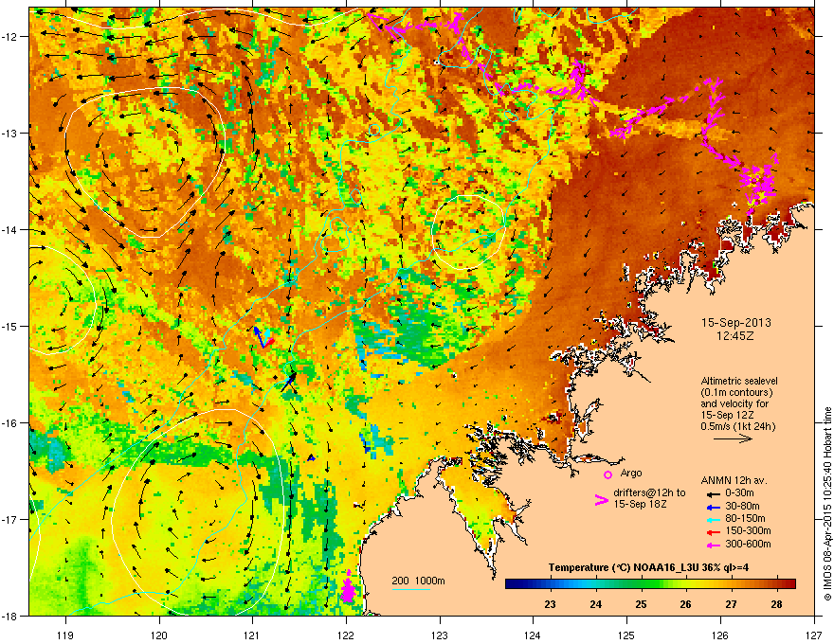Viewport: 834px width, 644px height.
Task: Click the '15-Sep-2013' date text
Action: [735, 323]
